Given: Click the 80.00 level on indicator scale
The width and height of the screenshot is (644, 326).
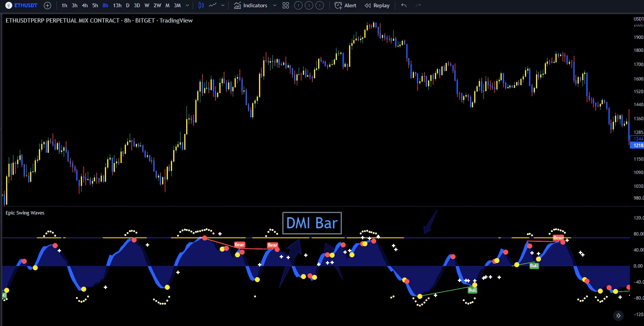Looking at the screenshot, I should tap(638, 234).
